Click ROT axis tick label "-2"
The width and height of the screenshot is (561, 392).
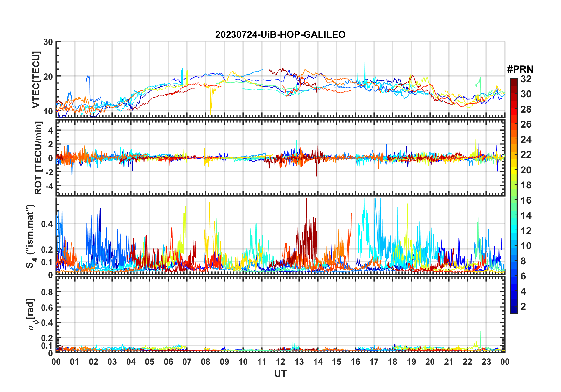coord(49,172)
